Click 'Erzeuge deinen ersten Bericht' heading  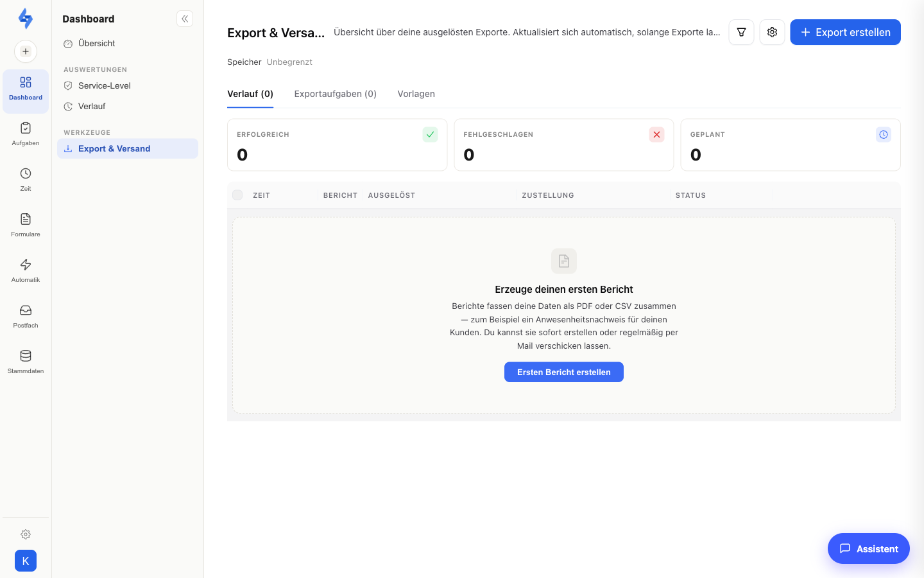pos(564,290)
